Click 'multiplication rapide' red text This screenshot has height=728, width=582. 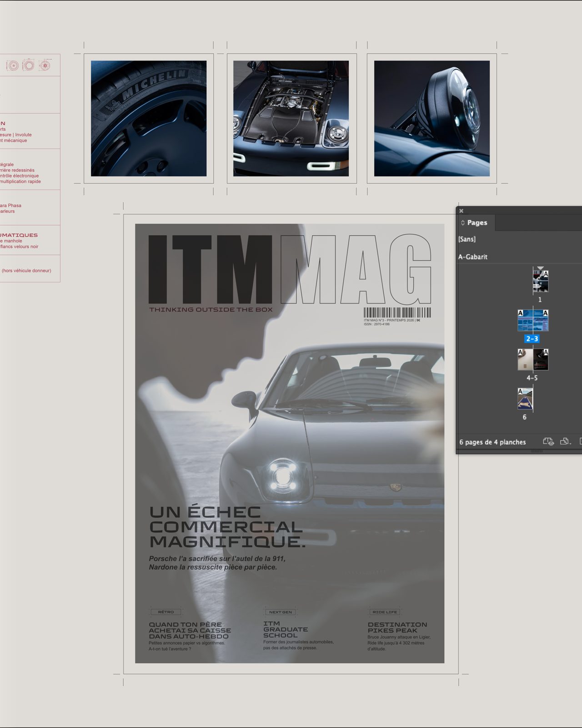point(20,182)
